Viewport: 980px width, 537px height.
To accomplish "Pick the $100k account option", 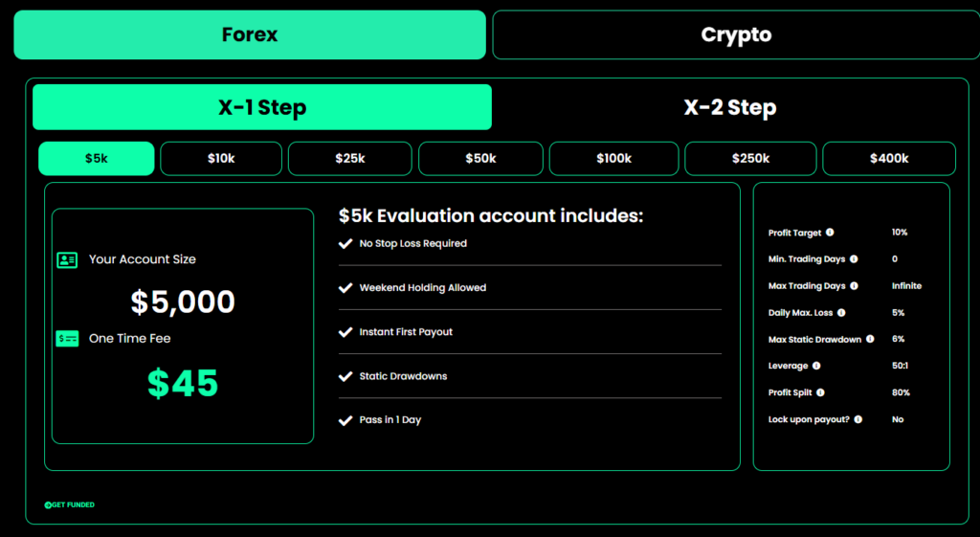I will pyautogui.click(x=613, y=159).
